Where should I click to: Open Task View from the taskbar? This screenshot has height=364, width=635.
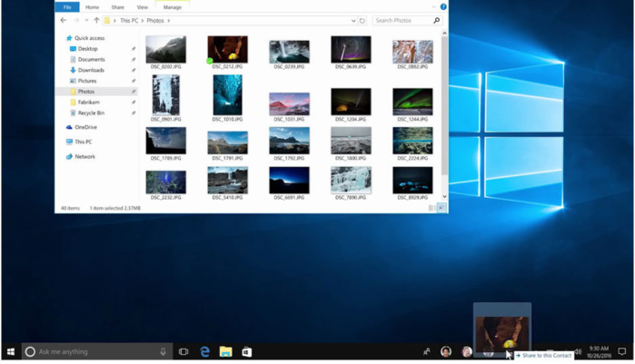pos(184,352)
